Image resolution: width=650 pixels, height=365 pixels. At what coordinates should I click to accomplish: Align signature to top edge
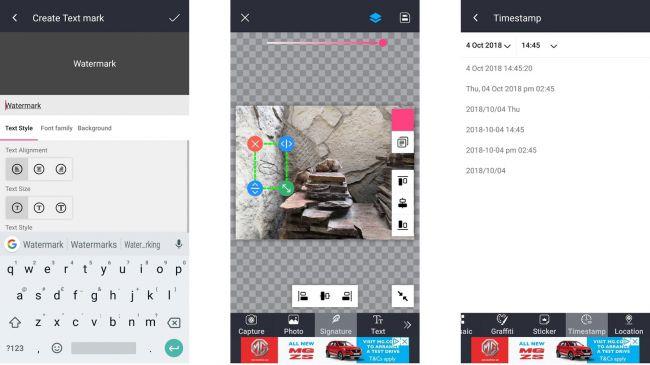click(x=403, y=181)
